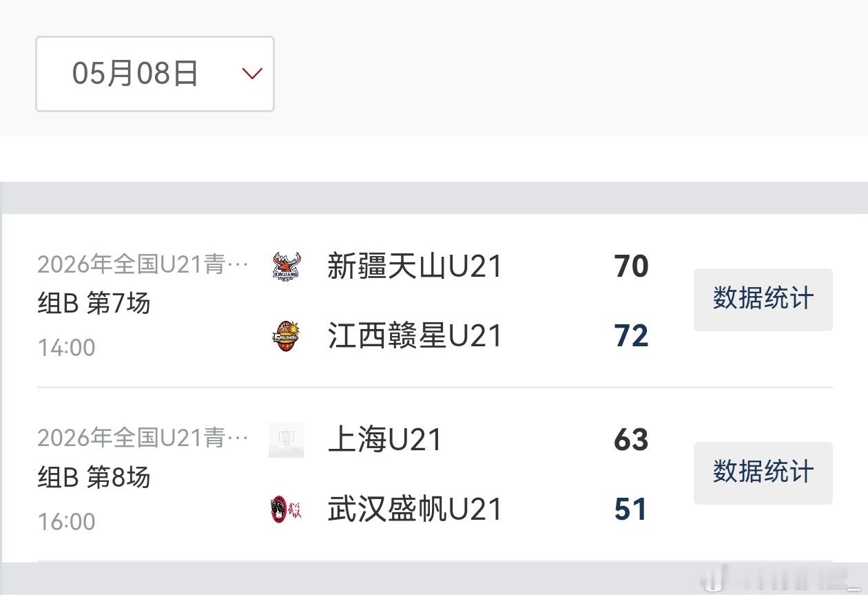Viewport: 868px width, 601px height.
Task: Click the 16:00 game time
Action: tap(66, 522)
